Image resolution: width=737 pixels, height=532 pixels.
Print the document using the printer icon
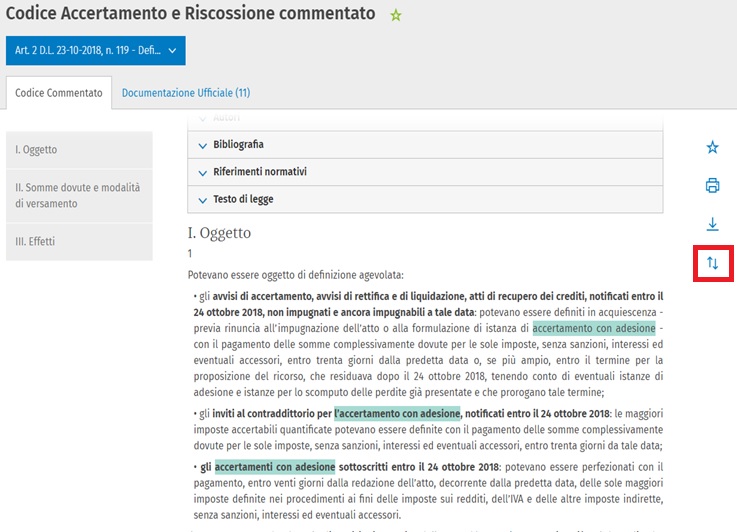point(712,185)
